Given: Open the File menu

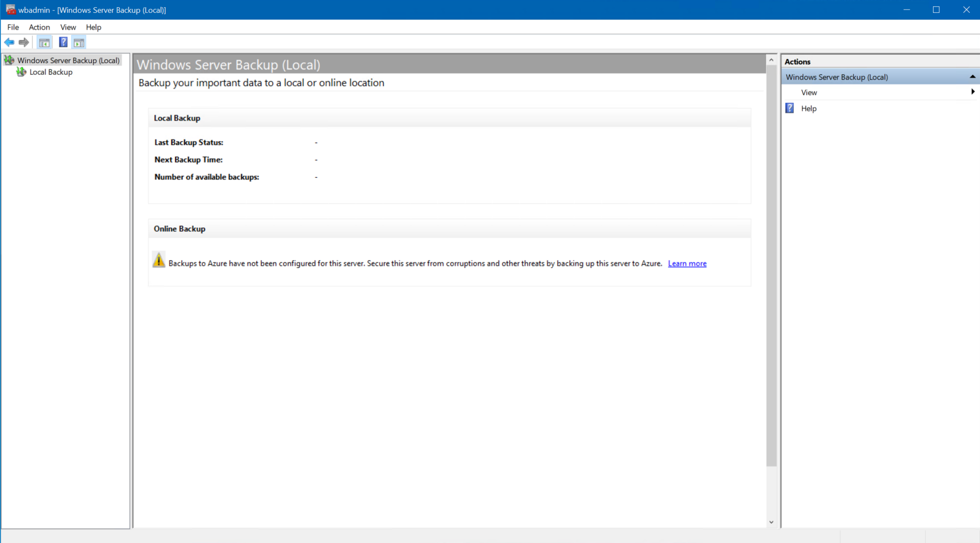Looking at the screenshot, I should click(x=13, y=27).
